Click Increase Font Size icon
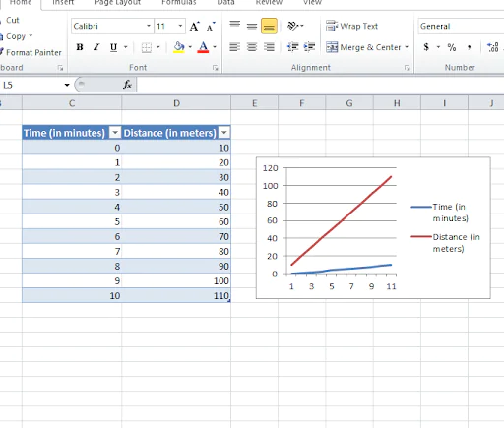 click(195, 27)
